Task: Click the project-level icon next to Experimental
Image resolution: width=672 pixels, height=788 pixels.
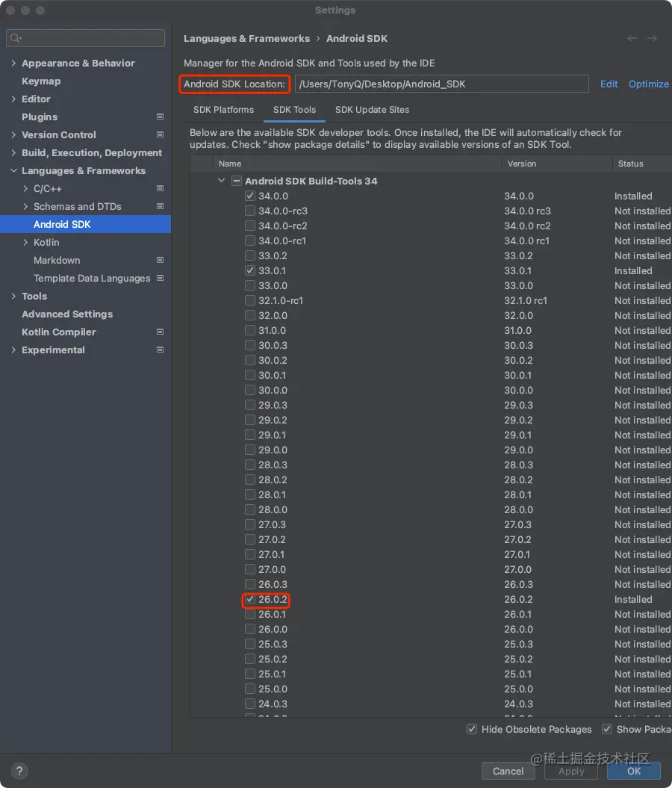Action: click(161, 350)
